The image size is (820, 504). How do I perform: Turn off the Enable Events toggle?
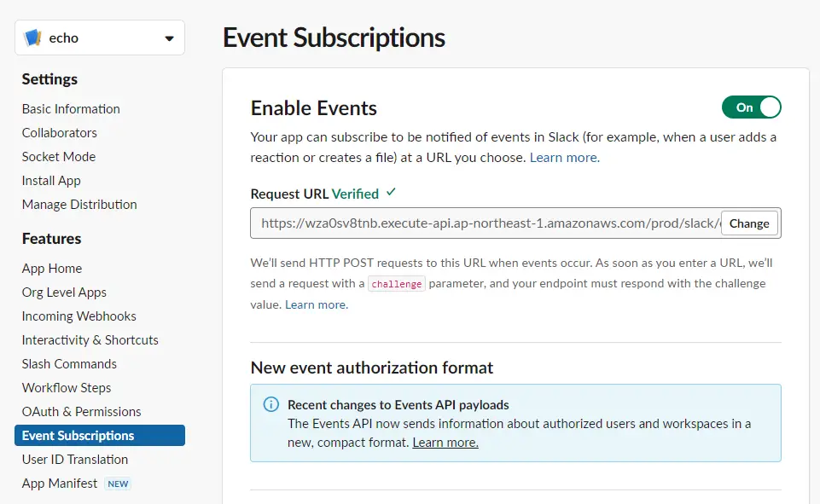[752, 107]
